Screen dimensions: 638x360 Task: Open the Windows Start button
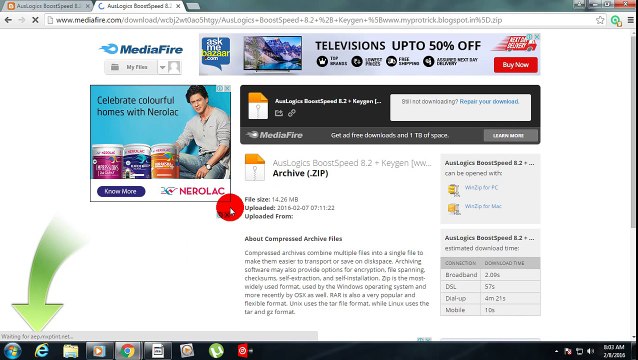pos(12,351)
